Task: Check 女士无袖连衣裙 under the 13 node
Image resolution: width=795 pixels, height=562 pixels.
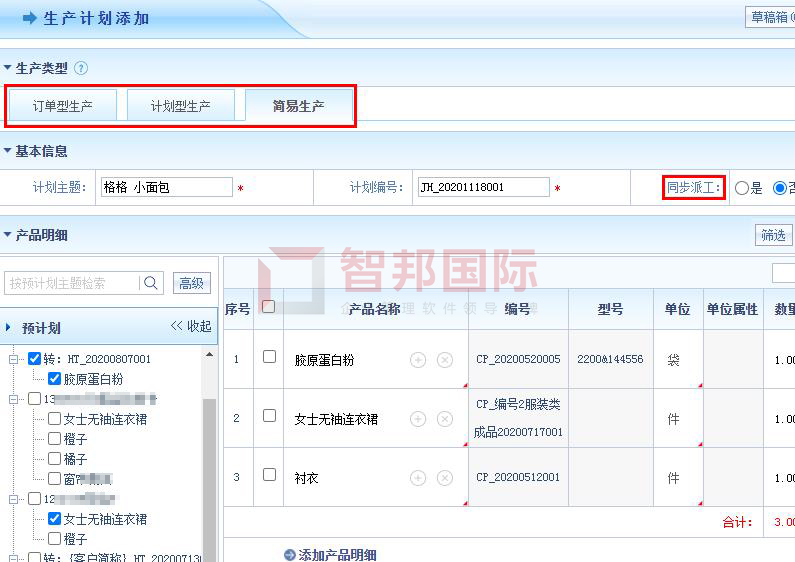Action: pyautogui.click(x=54, y=418)
